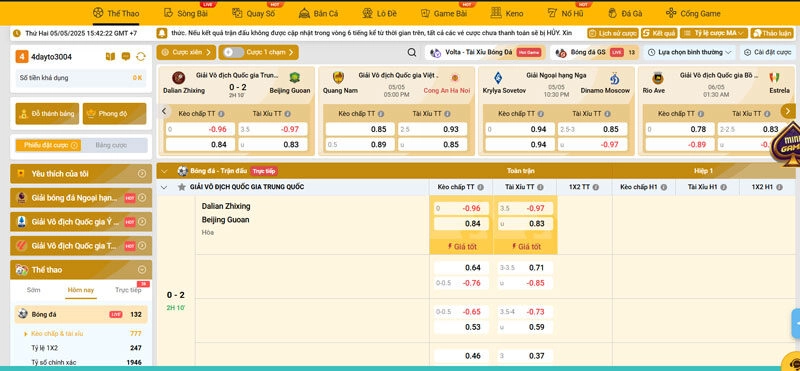This screenshot has height=371, width=800.
Task: Open the Quay Số lottery tab
Action: [x=254, y=13]
